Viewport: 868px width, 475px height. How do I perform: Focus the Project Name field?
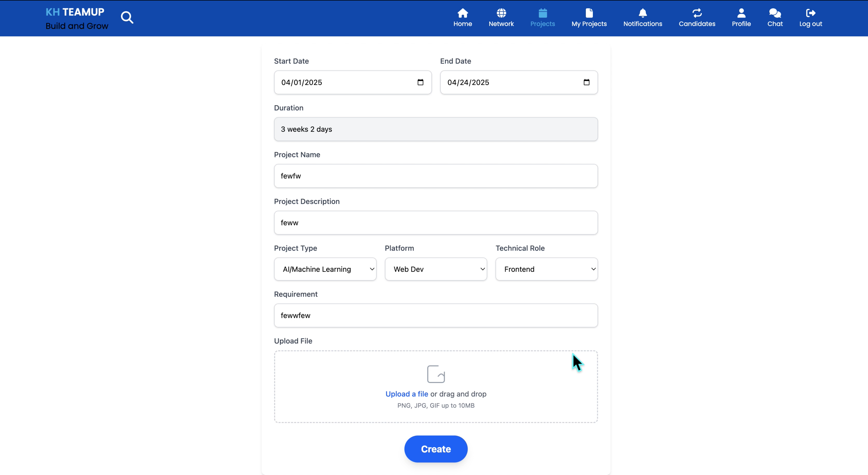(x=436, y=176)
